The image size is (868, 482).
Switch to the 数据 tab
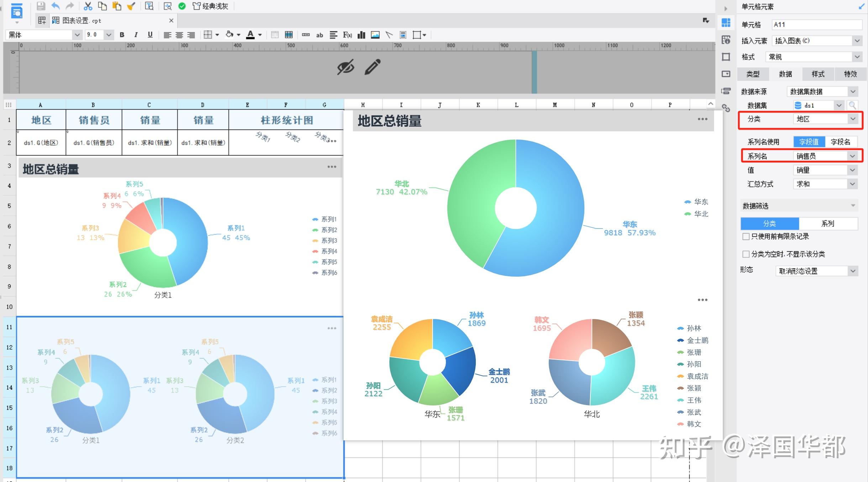785,74
